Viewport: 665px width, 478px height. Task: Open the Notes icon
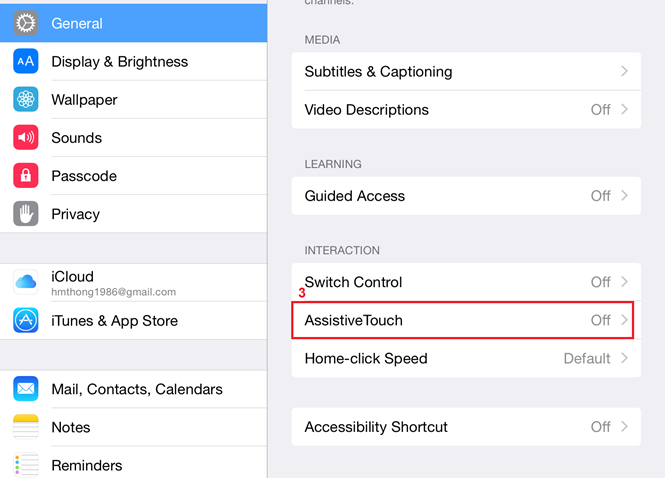pos(26,427)
